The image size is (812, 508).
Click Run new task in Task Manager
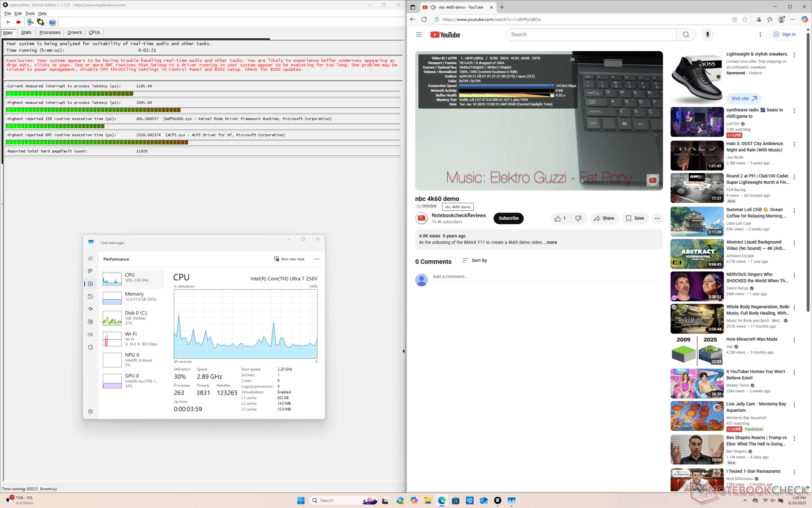pos(289,259)
